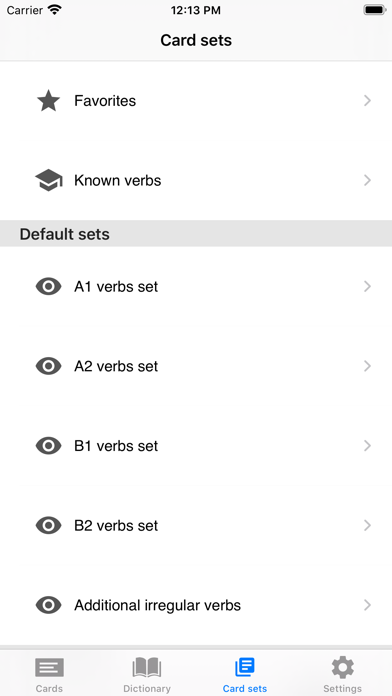Switch to the Settings tab label
The height and width of the screenshot is (696, 392).
click(x=342, y=688)
